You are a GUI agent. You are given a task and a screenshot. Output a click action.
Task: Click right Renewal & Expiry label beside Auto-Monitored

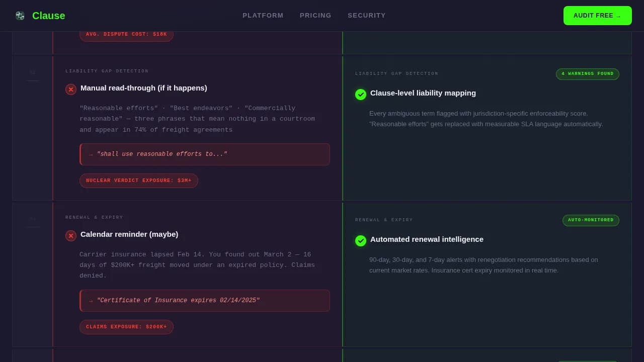point(384,220)
